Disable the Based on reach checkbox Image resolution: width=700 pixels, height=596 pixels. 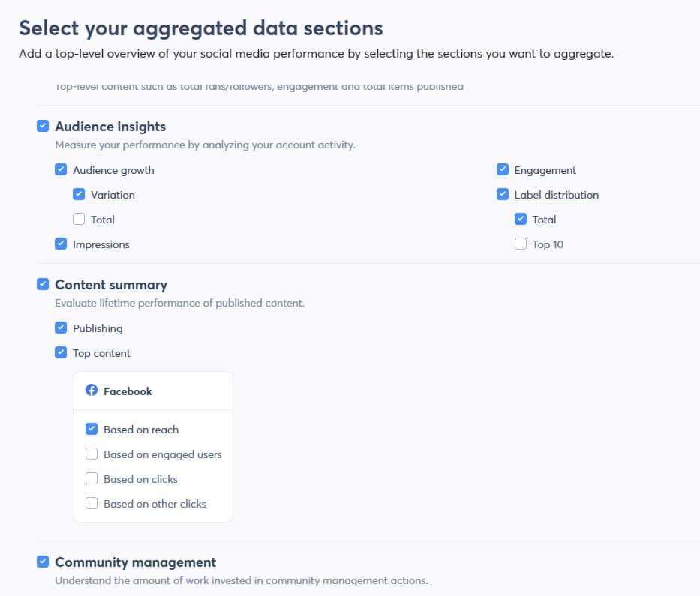(92, 429)
